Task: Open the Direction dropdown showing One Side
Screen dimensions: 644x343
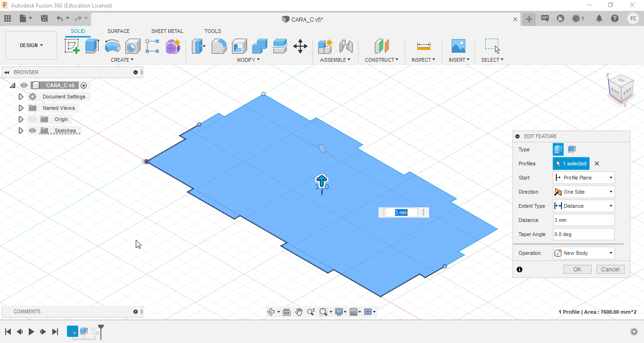Action: pos(584,192)
